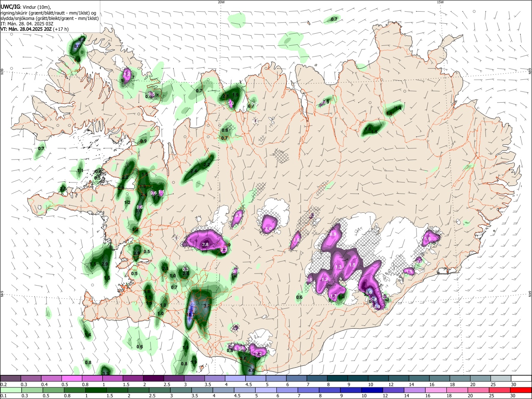Select the dark teal 8 swatch in upper legend row
Image resolution: width=532 pixels, height=399 pixels.
337,378
